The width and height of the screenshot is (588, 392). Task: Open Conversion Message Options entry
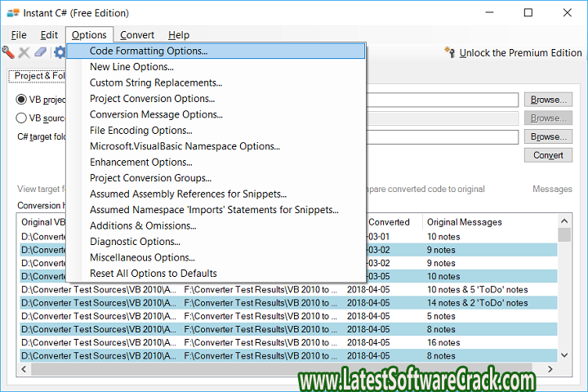(x=216, y=114)
